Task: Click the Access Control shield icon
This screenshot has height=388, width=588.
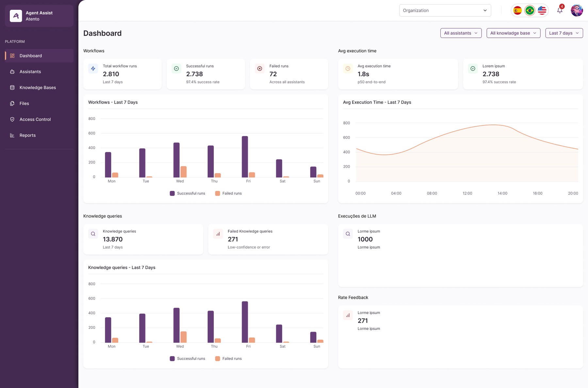Action: 12,119
